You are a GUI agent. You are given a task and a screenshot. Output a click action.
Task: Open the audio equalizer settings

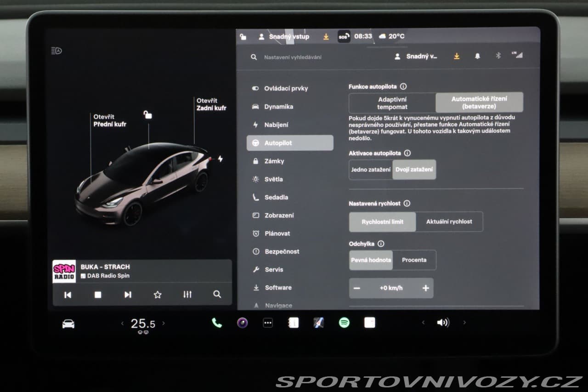pyautogui.click(x=187, y=295)
